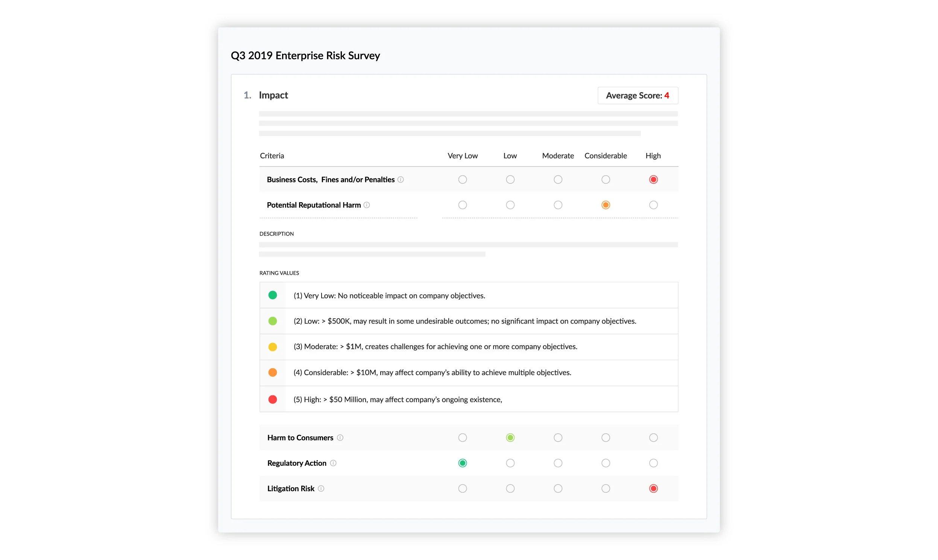Image resolution: width=938 pixels, height=560 pixels.
Task: Mark Regulatory Action as Low
Action: pos(510,463)
